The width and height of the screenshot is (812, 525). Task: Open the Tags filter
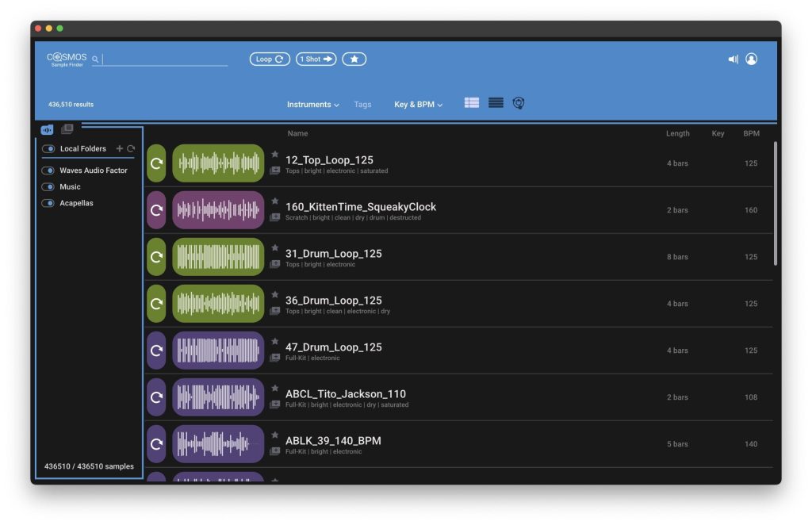coord(362,105)
